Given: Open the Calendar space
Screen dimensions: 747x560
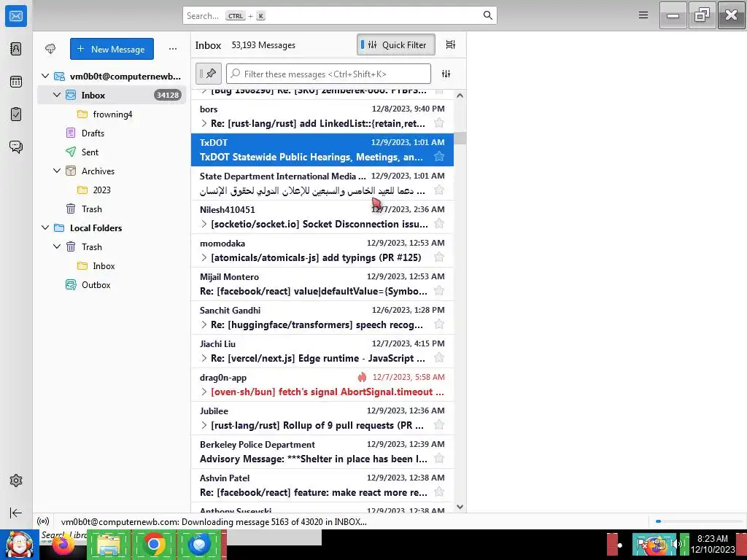Looking at the screenshot, I should coord(16,82).
